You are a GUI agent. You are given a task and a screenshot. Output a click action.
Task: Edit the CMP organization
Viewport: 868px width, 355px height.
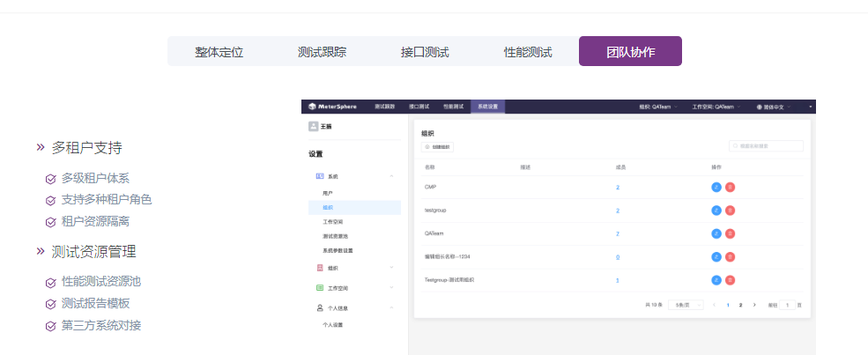click(716, 188)
